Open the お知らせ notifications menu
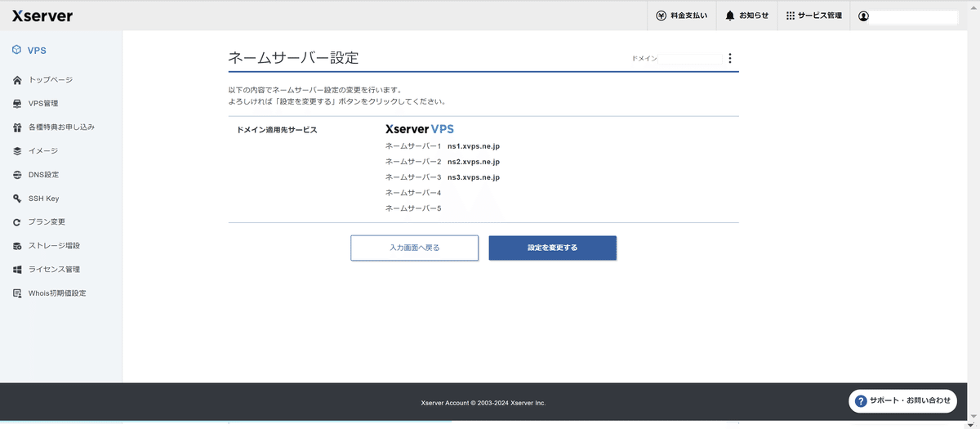This screenshot has height=429, width=980. point(746,16)
